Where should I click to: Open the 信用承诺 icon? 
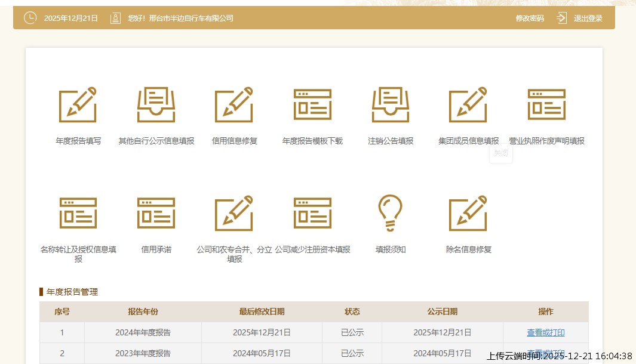pos(156,214)
